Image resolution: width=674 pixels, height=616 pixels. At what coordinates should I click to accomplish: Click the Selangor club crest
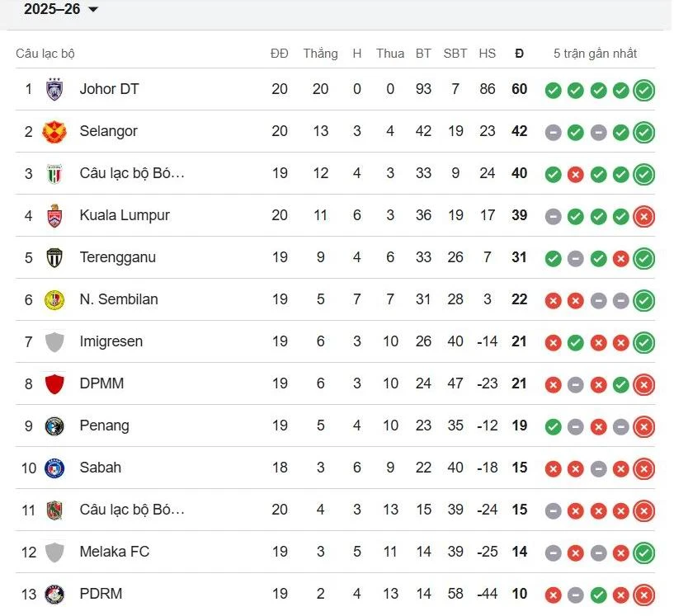pyautogui.click(x=54, y=131)
